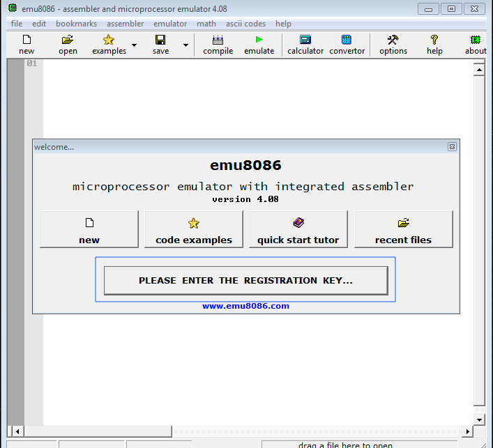Expand the examples dropdown arrow
Viewport: 493px width, 448px height.
pyautogui.click(x=134, y=45)
